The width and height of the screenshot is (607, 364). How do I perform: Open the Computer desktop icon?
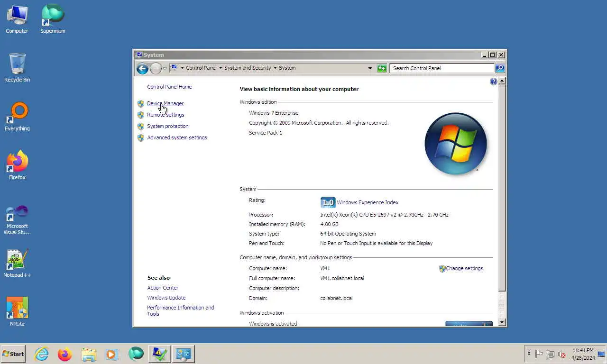(x=17, y=19)
